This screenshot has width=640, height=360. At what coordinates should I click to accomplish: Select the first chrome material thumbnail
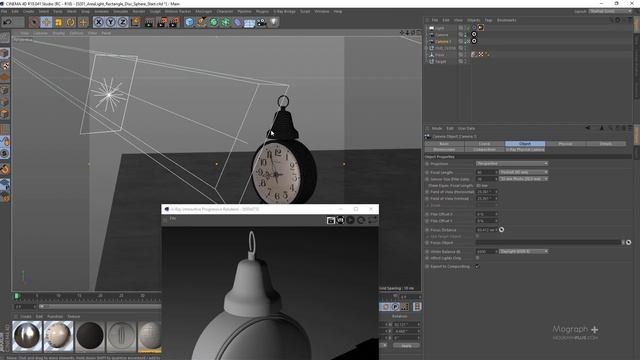coord(27,336)
